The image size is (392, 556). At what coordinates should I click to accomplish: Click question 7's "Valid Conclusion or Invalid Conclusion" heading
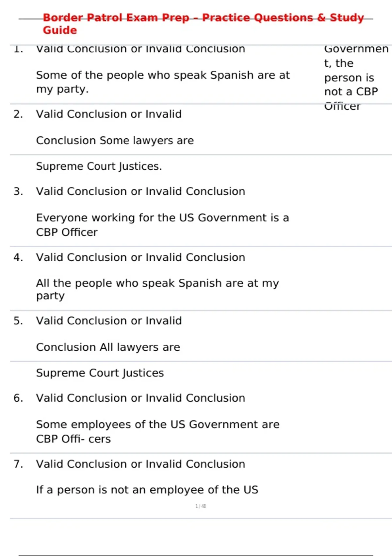(140, 464)
